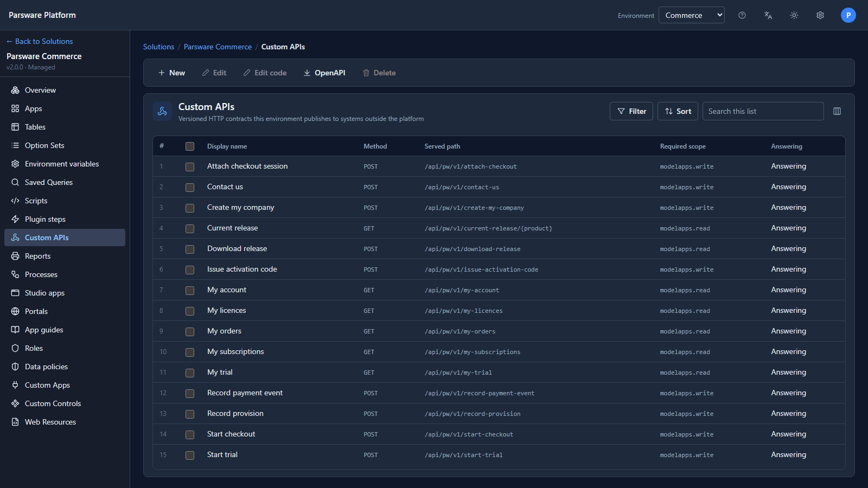The width and height of the screenshot is (868, 488).
Task: Tick the select-all checkbox in the table header
Action: click(190, 146)
